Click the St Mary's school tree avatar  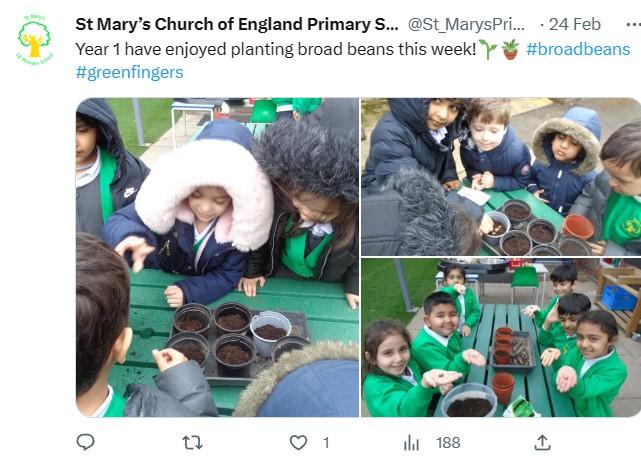click(34, 40)
